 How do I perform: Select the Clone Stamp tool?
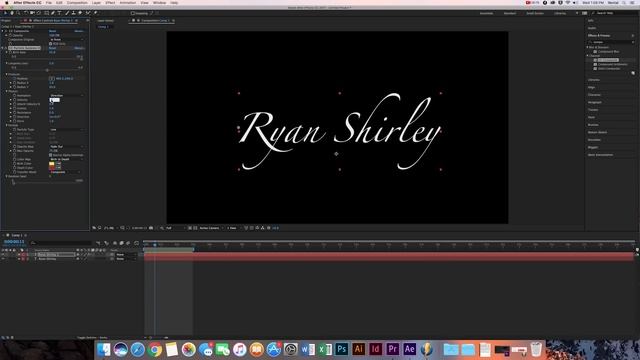(x=73, y=13)
